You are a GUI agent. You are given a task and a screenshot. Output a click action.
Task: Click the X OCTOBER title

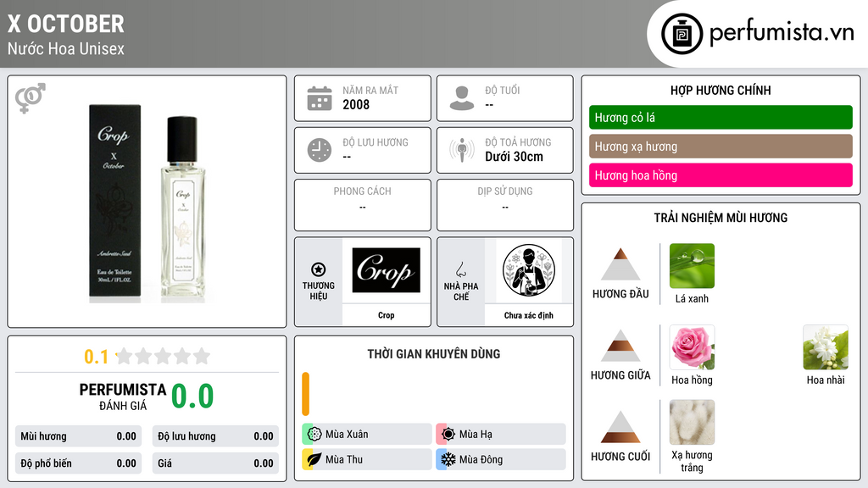coord(66,25)
